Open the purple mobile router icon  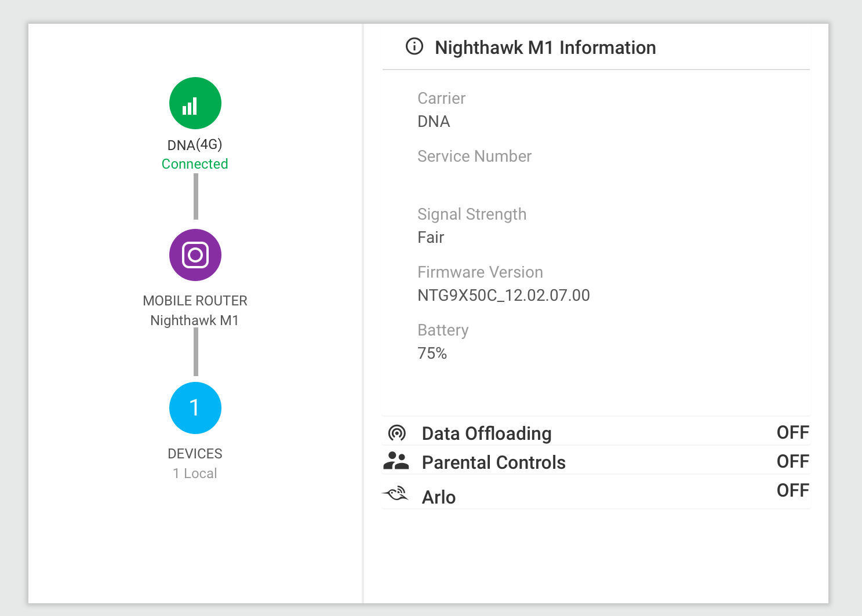[x=195, y=255]
